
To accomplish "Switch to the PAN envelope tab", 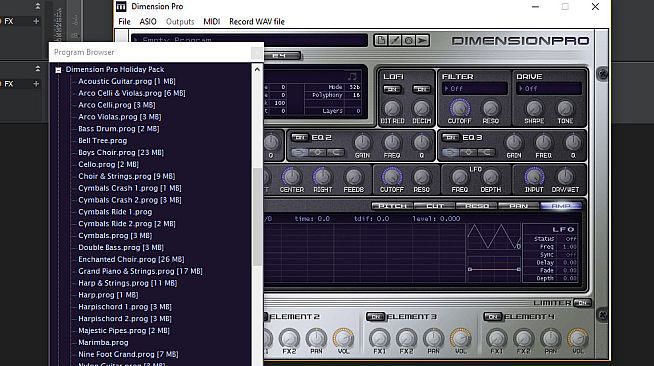I will click(x=519, y=206).
